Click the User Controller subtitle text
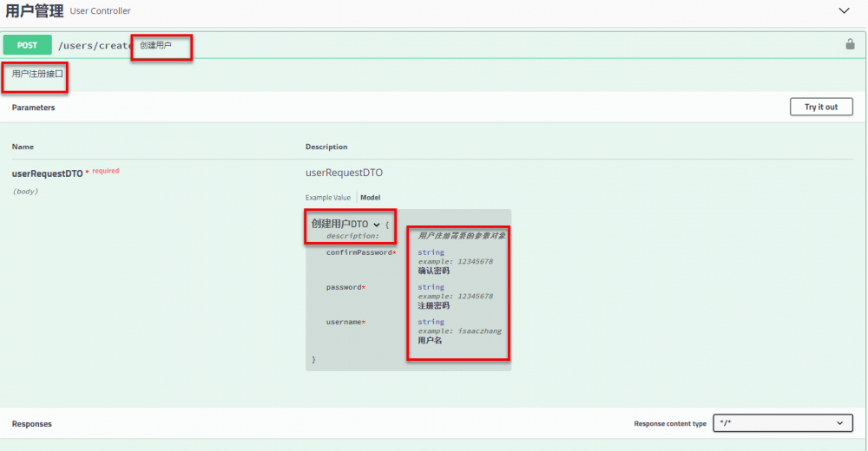 pos(100,11)
